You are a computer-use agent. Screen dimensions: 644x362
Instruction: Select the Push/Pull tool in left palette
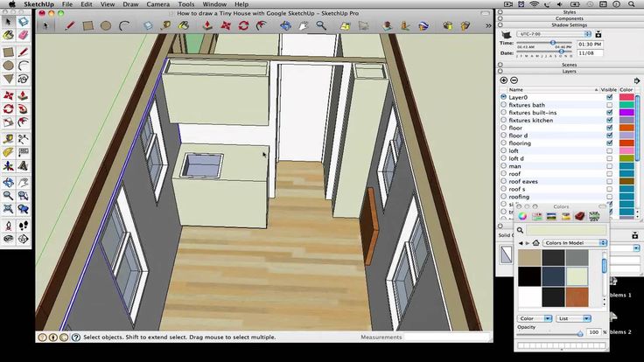24,96
